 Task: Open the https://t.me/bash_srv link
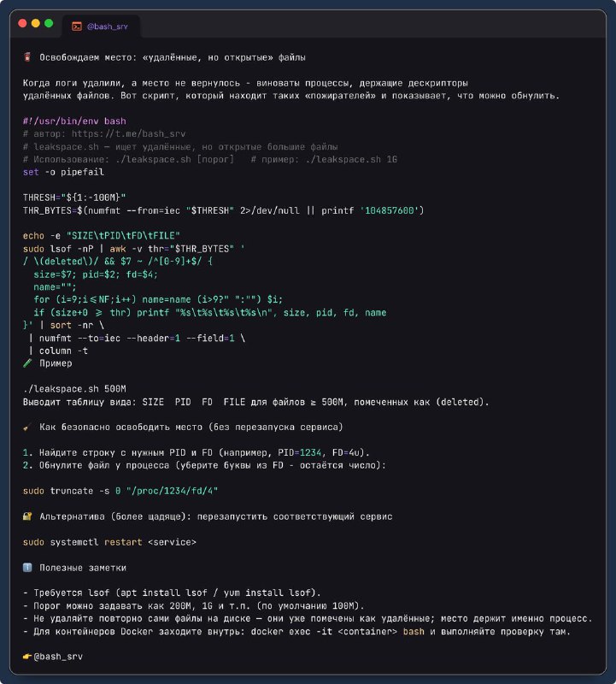point(129,134)
